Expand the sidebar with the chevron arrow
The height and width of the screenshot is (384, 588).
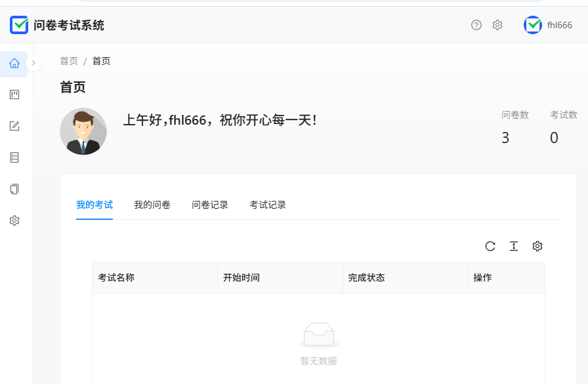[33, 63]
